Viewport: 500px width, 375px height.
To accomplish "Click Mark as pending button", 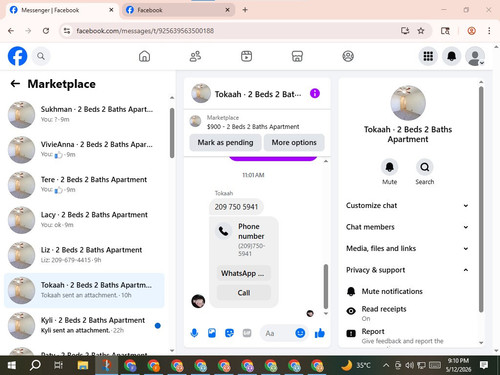I will coord(225,142).
